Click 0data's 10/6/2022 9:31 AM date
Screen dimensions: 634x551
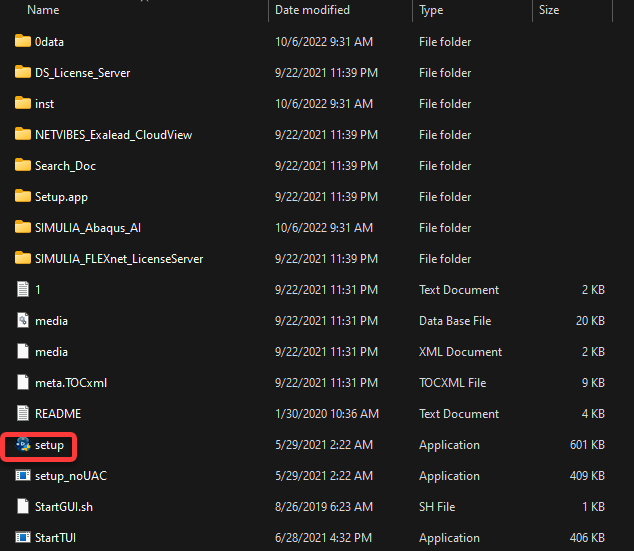click(x=324, y=42)
